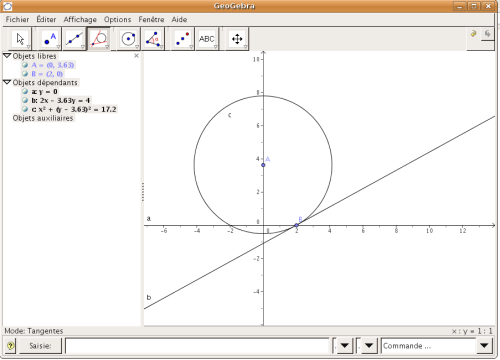Select the circle c equation row
The image size is (500, 360).
[74, 109]
